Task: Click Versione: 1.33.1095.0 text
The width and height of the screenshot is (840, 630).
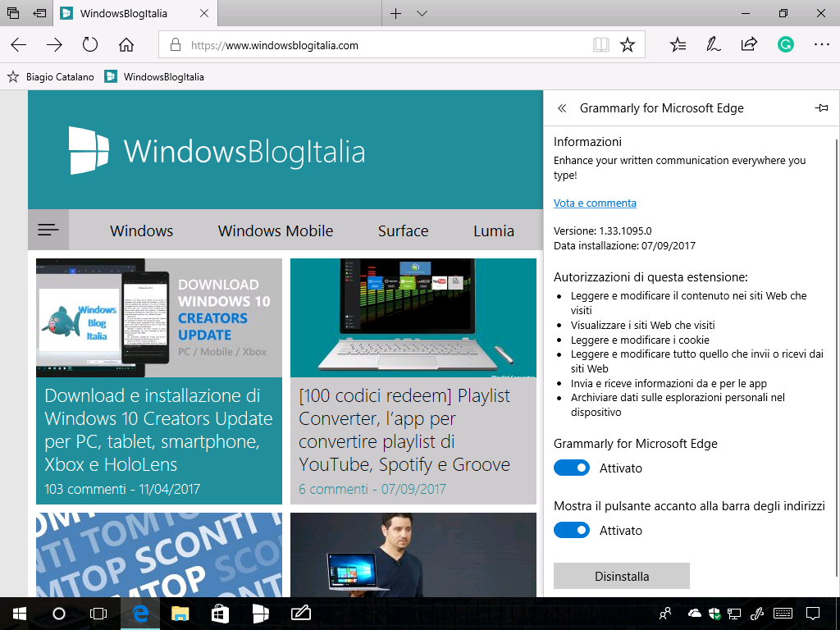Action: [x=603, y=231]
